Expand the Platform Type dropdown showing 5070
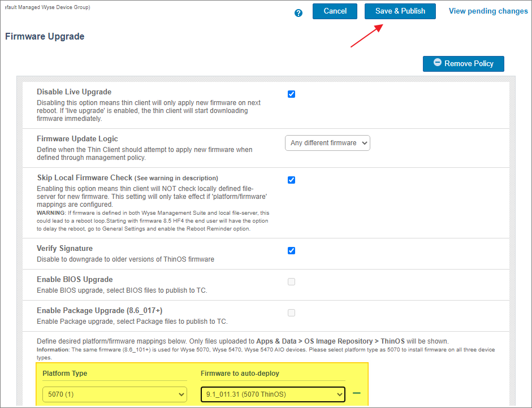Viewport: 532px width, 408px height. click(114, 394)
